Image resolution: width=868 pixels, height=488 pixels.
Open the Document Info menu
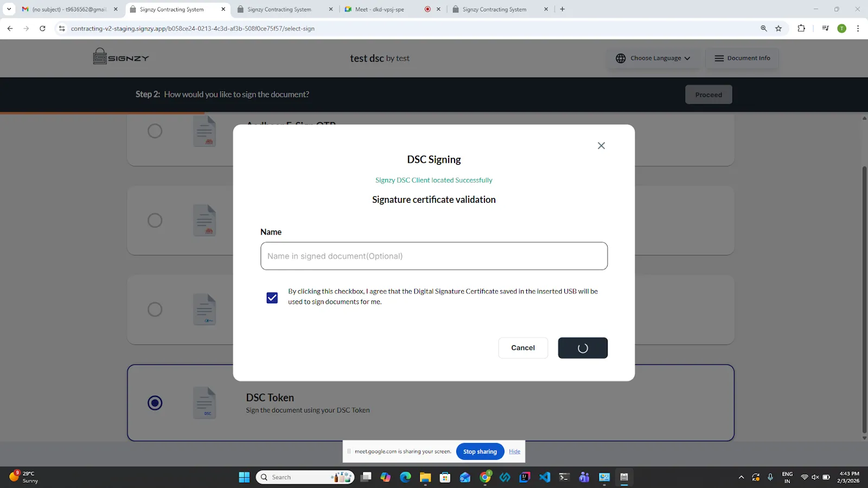742,58
